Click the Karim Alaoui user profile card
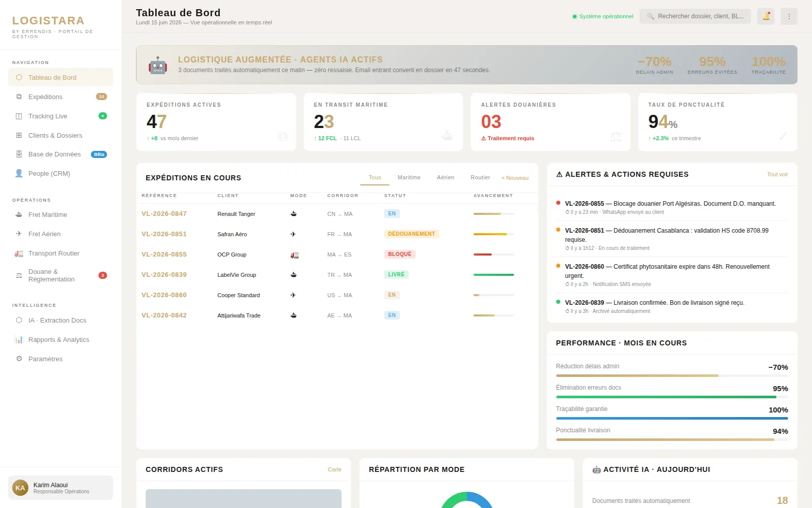The height and width of the screenshot is (508, 812). tap(60, 488)
